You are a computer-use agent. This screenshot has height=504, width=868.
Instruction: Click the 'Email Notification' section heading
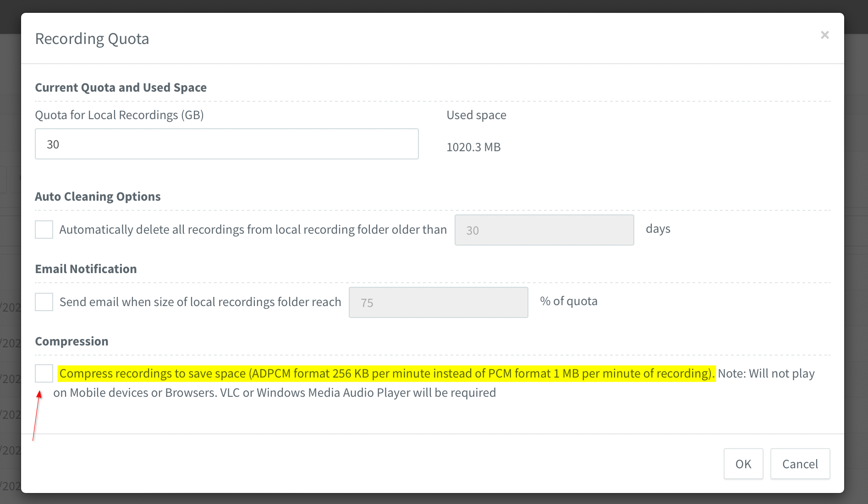click(86, 269)
